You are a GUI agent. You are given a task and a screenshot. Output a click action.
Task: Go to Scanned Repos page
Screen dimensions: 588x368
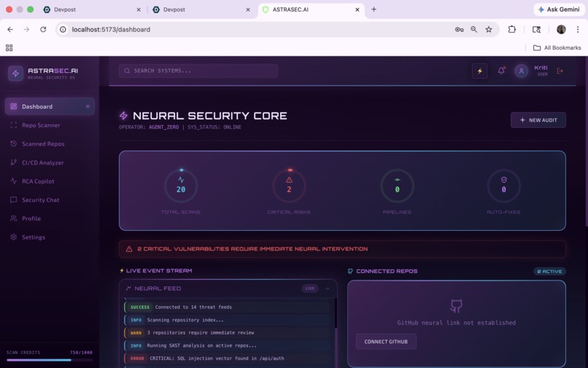point(50,144)
